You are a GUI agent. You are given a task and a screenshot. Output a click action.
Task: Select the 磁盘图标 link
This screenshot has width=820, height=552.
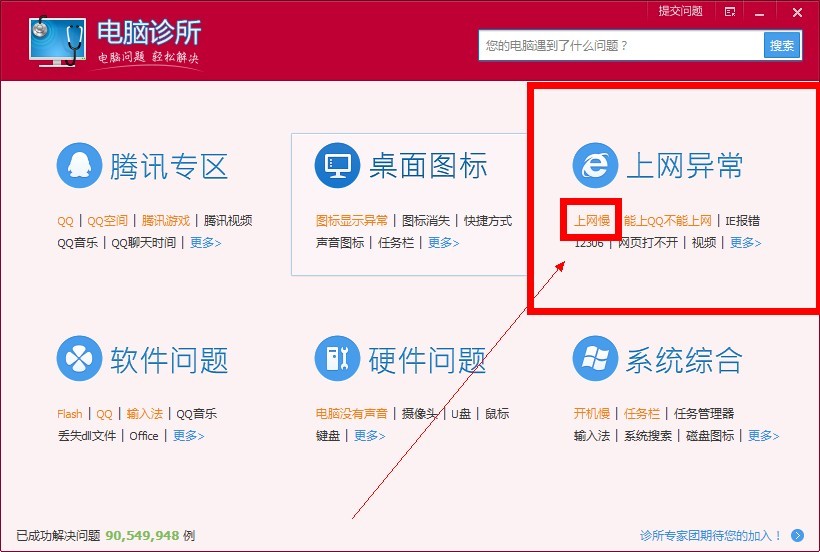[710, 436]
